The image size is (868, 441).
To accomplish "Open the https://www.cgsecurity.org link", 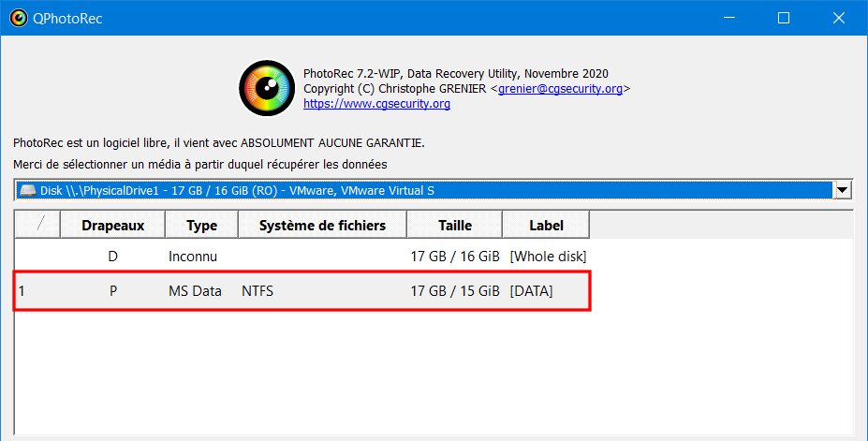I will (x=376, y=104).
